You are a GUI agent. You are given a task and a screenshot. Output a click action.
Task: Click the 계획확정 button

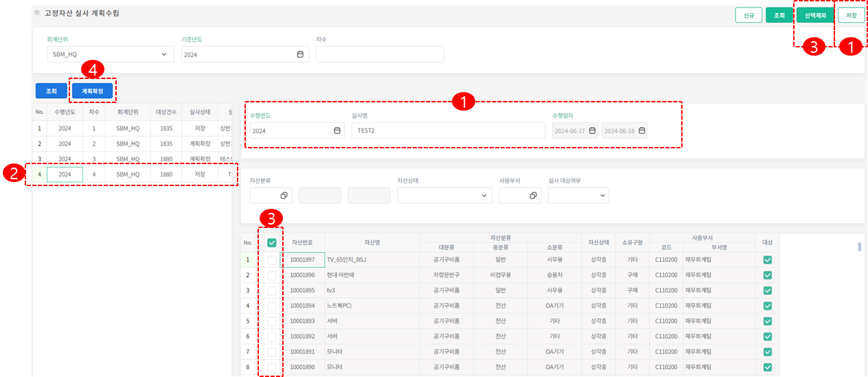pos(92,91)
